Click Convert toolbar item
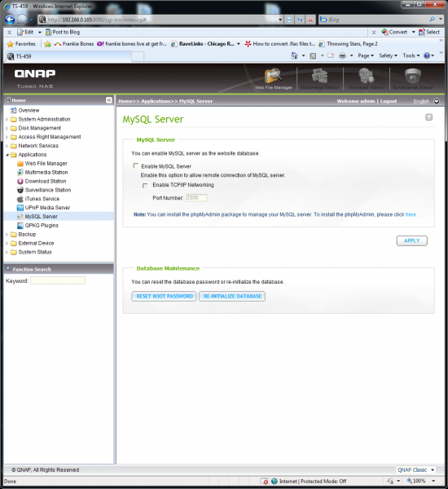This screenshot has height=489, width=448. coord(394,32)
